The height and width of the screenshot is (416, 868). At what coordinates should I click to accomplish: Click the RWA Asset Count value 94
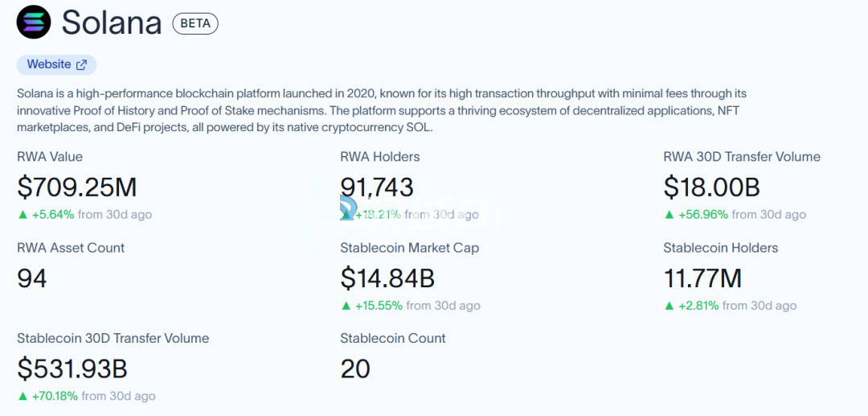point(32,278)
